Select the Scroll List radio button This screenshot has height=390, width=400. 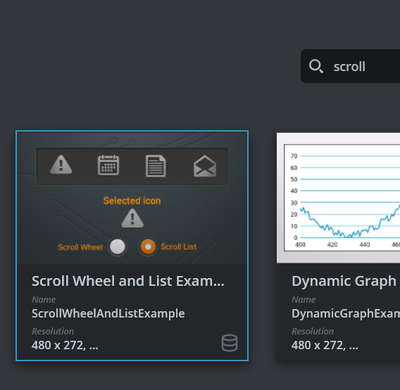click(x=148, y=247)
